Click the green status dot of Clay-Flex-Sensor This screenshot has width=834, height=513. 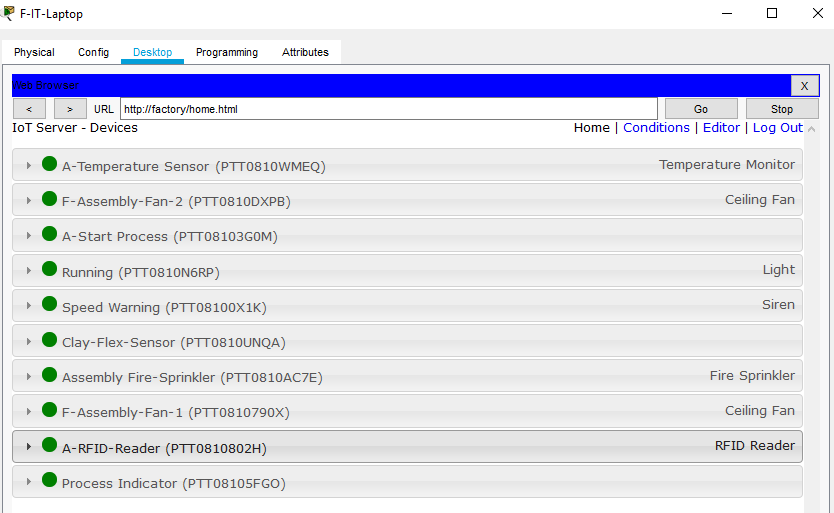[49, 340]
